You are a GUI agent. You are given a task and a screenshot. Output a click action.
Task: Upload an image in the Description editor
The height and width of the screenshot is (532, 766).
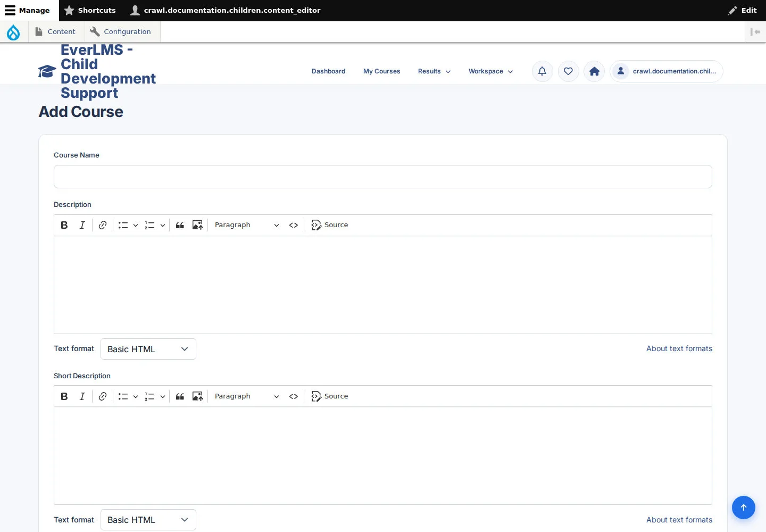tap(197, 225)
